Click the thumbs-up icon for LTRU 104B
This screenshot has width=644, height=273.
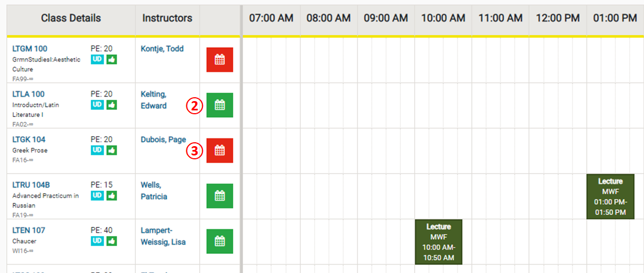pos(112,196)
